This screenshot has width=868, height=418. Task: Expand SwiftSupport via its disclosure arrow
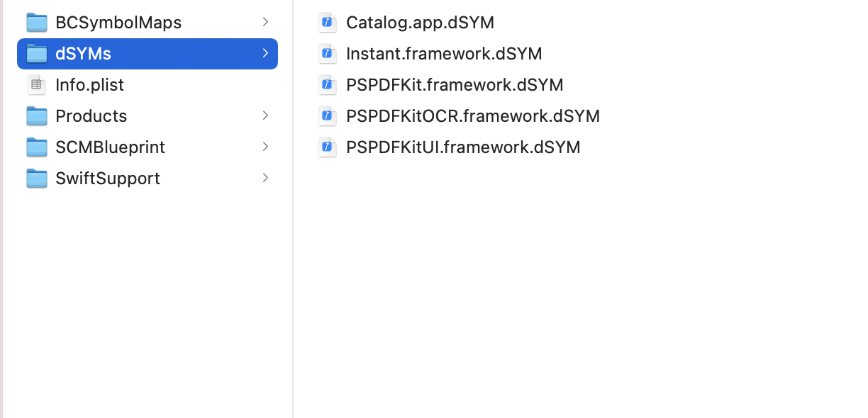(x=265, y=178)
